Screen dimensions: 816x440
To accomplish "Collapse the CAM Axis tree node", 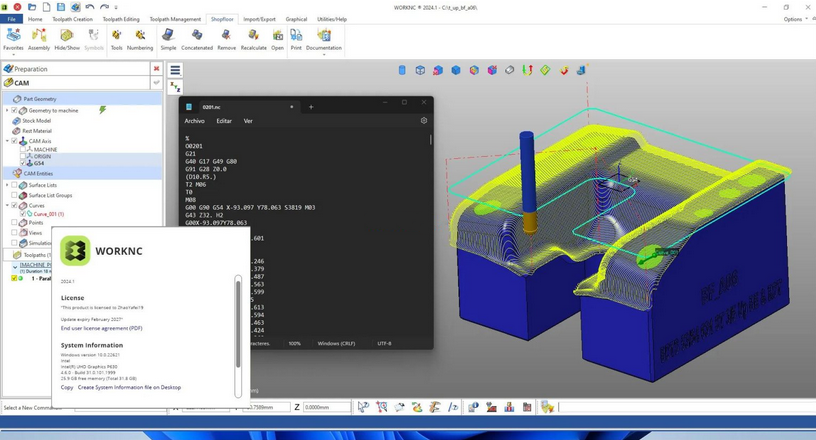I will click(x=7, y=141).
